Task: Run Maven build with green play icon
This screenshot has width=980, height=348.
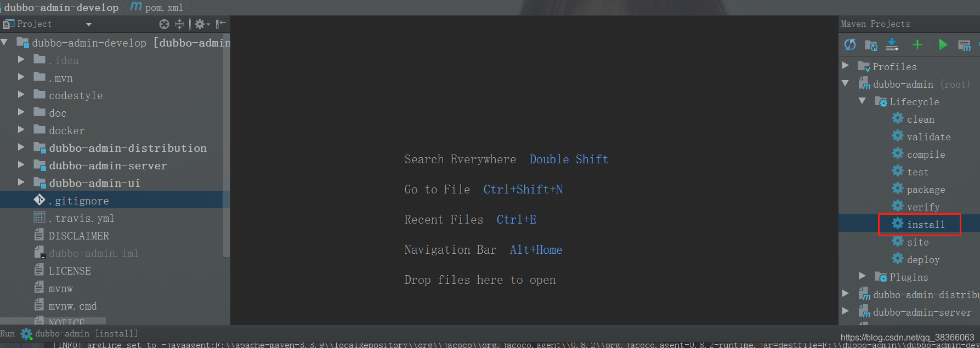Action: click(x=943, y=44)
